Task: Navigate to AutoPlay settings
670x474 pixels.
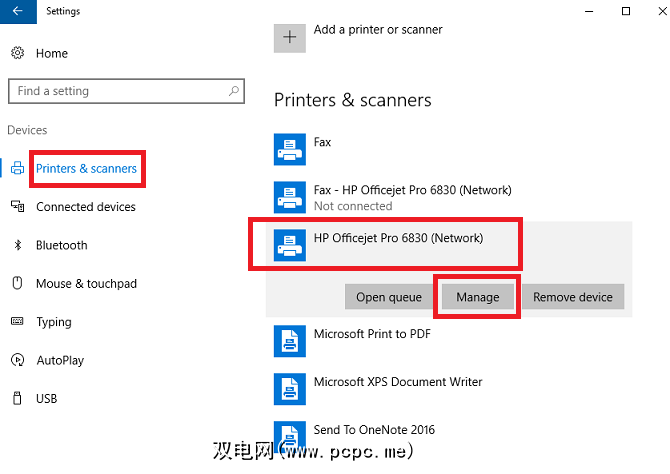Action: pyautogui.click(x=60, y=360)
